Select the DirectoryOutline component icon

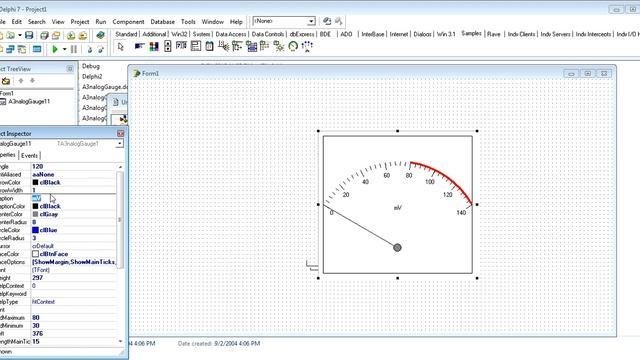click(x=196, y=46)
